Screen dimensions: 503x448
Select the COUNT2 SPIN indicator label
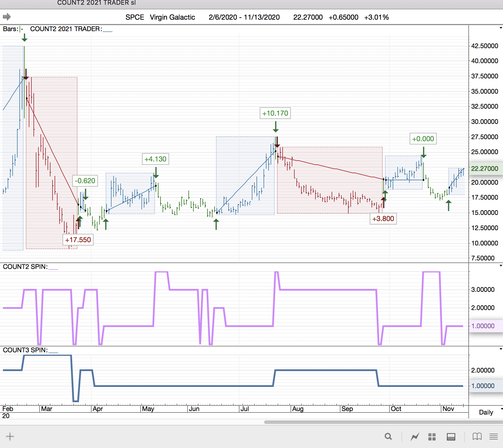coord(25,267)
